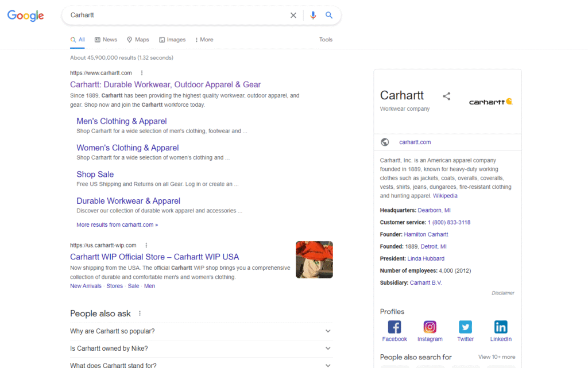The image size is (588, 368).
Task: Start voice search with microphone icon
Action: (313, 15)
